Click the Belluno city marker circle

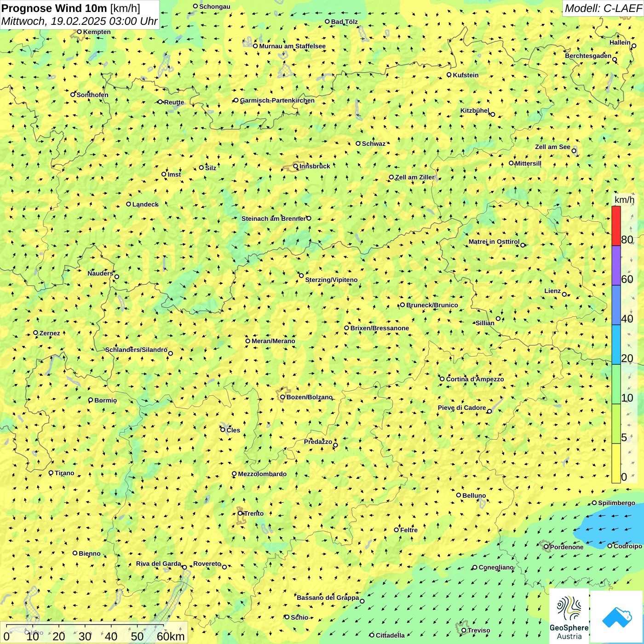(458, 495)
